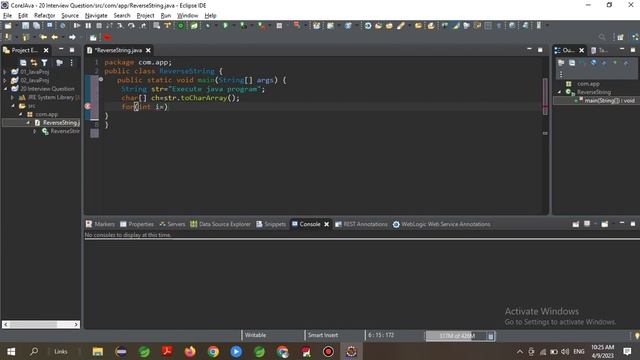Close the ReverseString.java editor tab
Viewport: 640px width, 360px height.
(x=148, y=50)
